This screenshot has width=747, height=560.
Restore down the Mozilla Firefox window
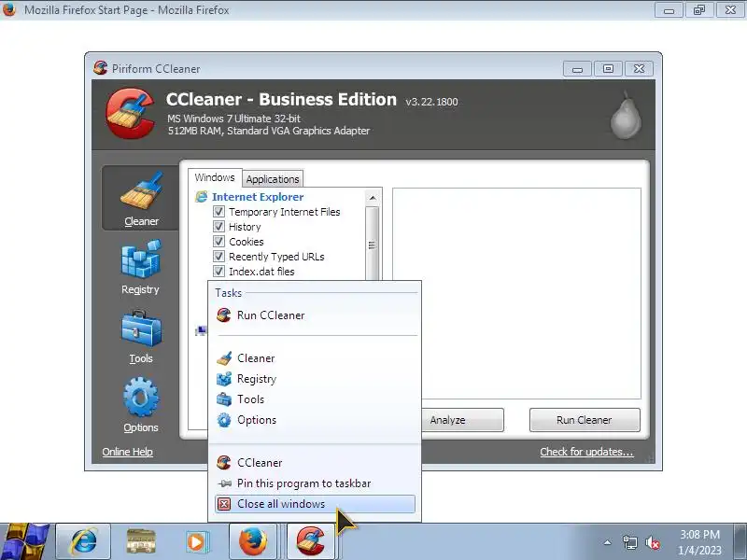point(699,10)
